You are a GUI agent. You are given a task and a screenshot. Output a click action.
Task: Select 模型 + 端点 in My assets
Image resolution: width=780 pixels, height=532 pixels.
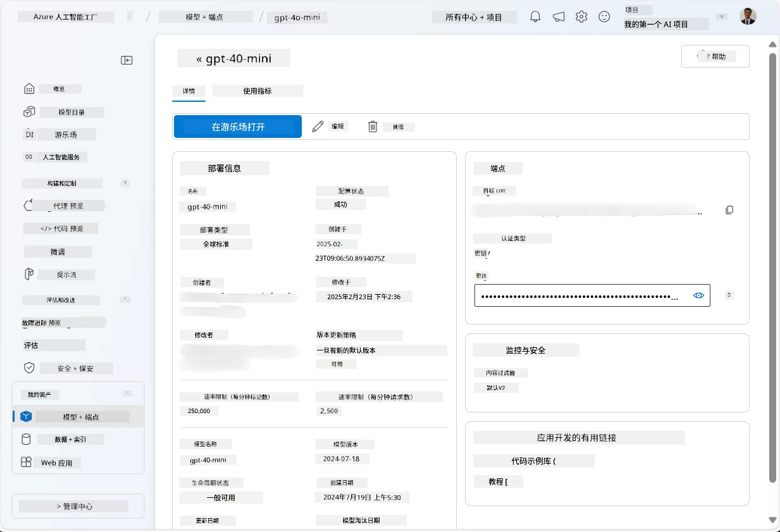click(78, 417)
